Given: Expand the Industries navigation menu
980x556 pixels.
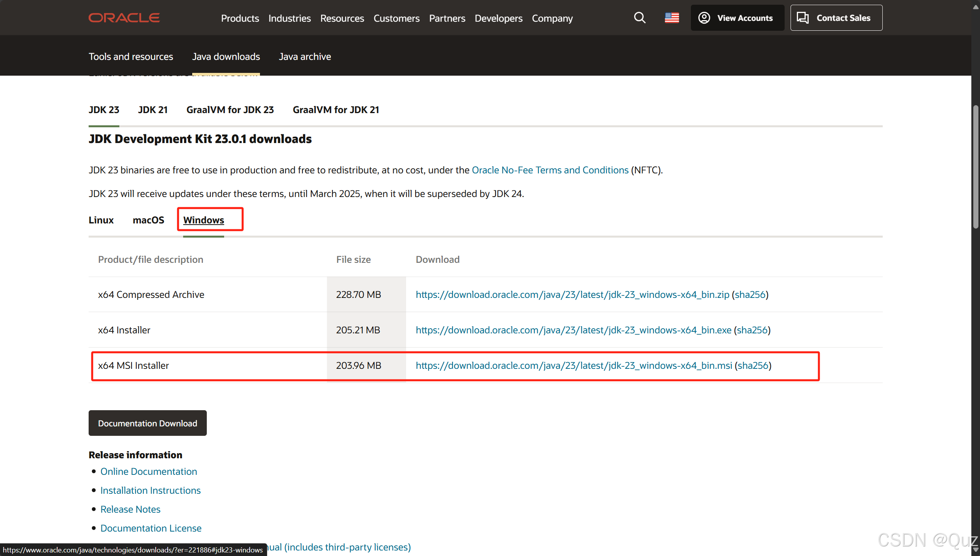Looking at the screenshot, I should pos(290,18).
